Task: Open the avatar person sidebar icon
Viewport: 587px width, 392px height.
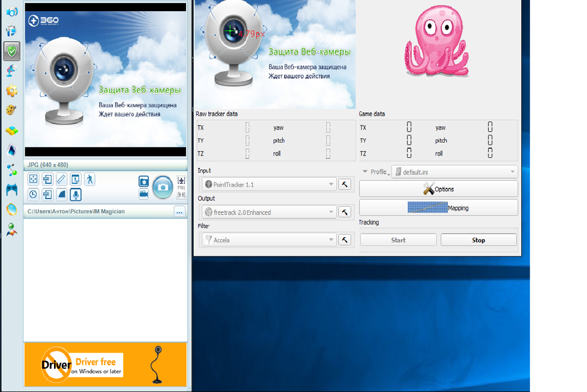Action: point(12,229)
